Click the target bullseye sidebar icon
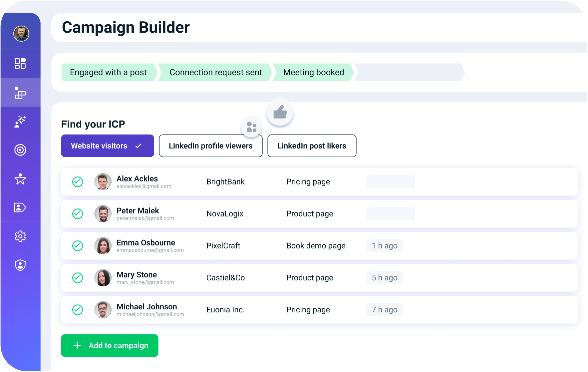This screenshot has width=588, height=372. pos(20,150)
